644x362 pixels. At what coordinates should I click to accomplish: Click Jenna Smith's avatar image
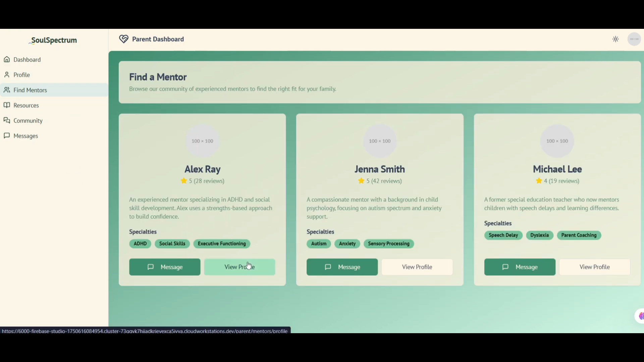(x=380, y=141)
